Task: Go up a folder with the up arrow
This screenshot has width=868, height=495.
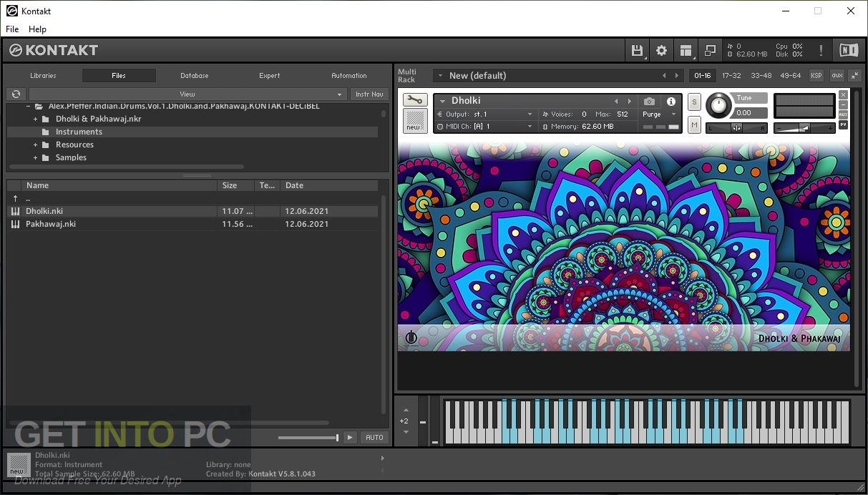Action: click(x=15, y=198)
